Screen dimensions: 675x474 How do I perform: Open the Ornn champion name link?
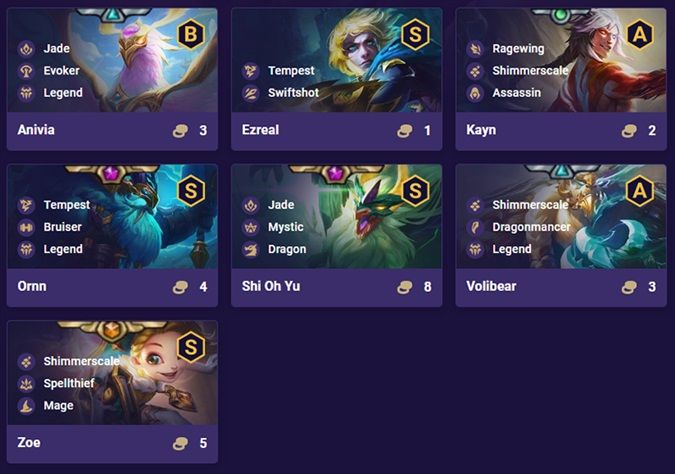click(32, 286)
